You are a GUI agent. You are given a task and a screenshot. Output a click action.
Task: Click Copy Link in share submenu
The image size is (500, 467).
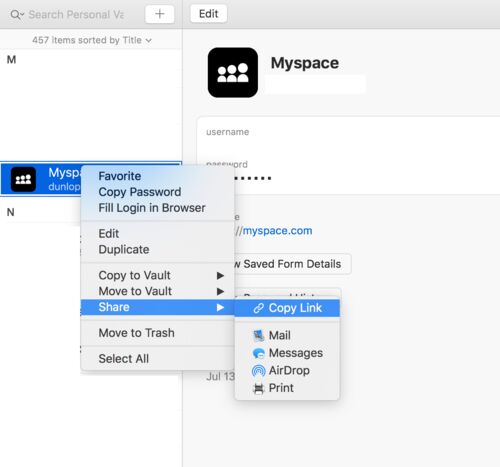point(287,308)
